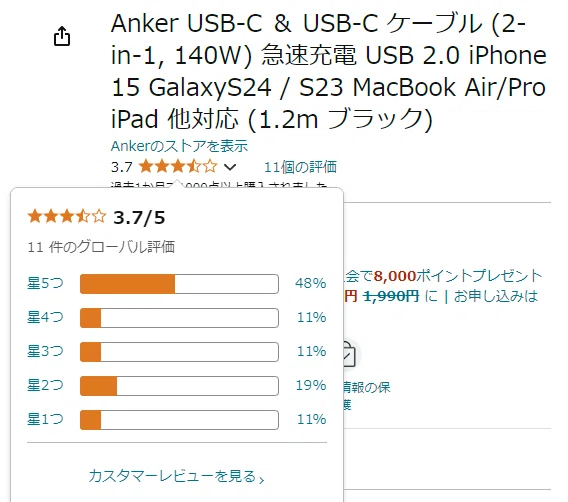This screenshot has width=568, height=502.
Task: Click the star rating icons under title
Action: 178,167
